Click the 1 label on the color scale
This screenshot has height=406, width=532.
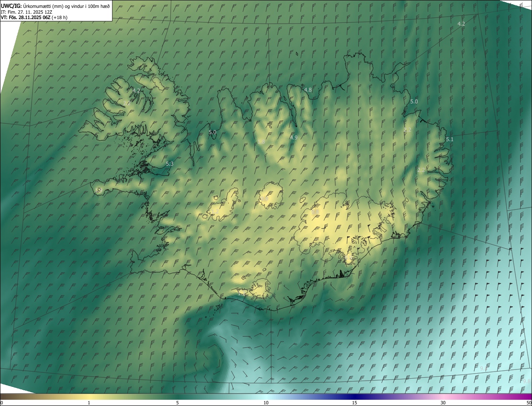click(x=89, y=403)
